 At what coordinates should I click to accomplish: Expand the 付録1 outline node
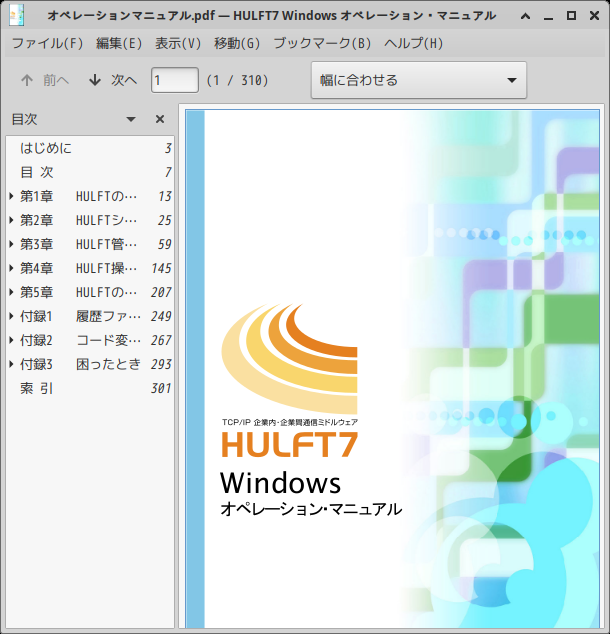(x=12, y=316)
